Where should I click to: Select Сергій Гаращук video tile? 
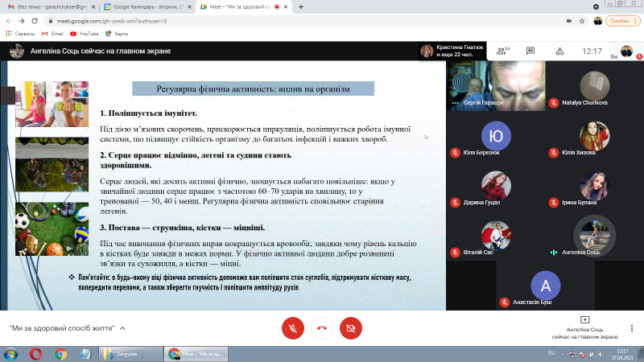tap(496, 86)
